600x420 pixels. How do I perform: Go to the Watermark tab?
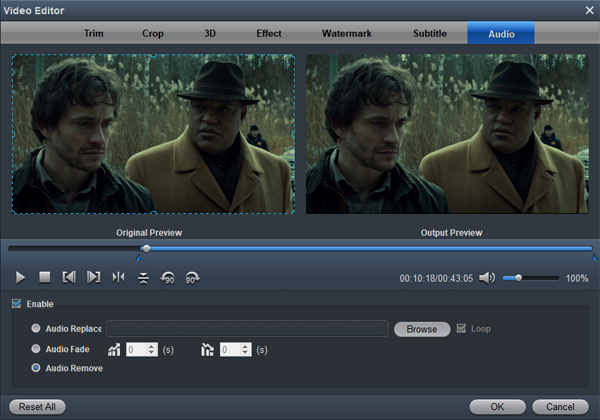coord(347,33)
